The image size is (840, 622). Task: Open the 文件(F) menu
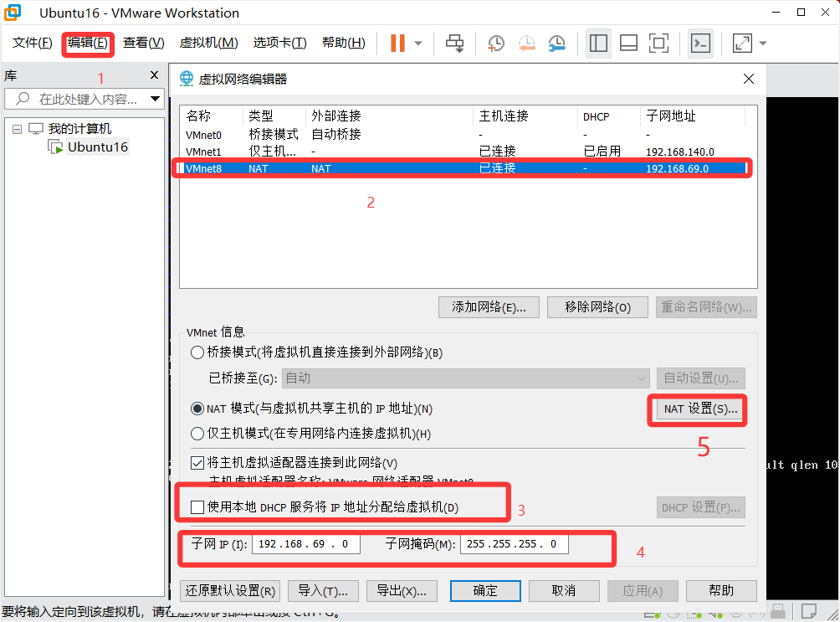click(x=32, y=43)
